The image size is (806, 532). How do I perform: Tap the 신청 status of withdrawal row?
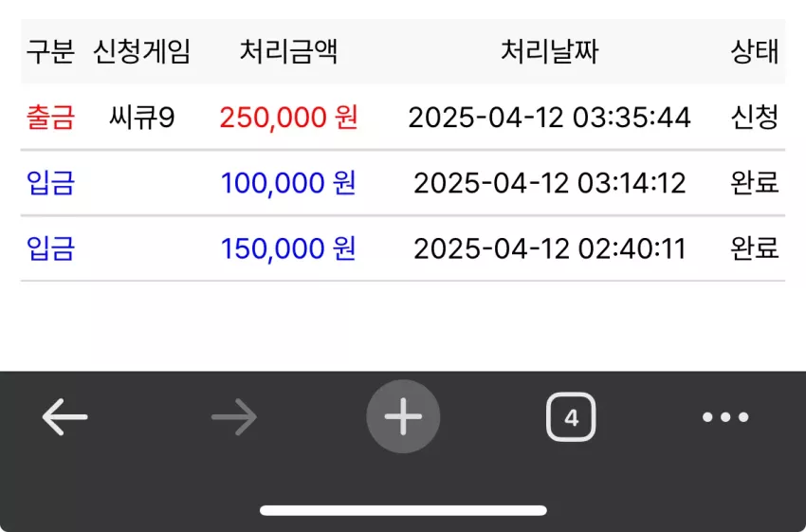coord(755,118)
